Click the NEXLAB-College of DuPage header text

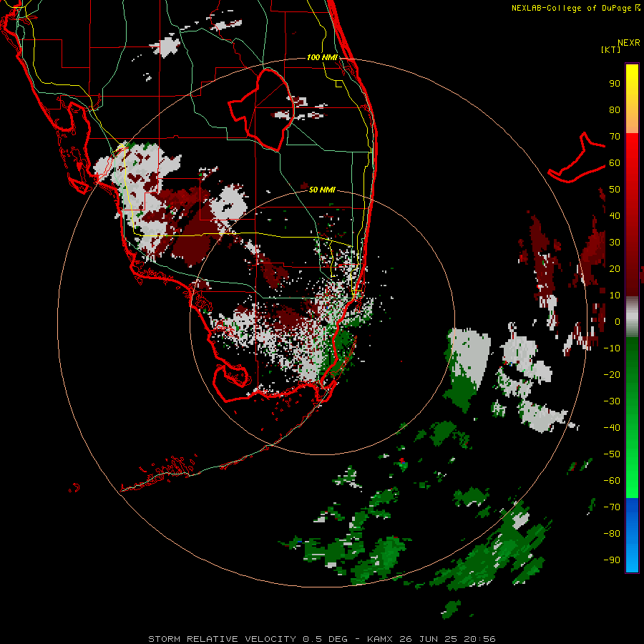click(x=573, y=8)
